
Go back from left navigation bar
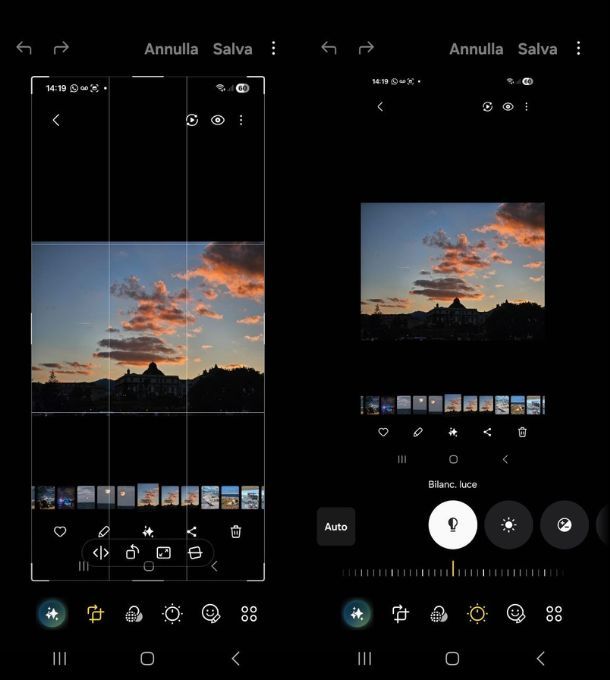point(235,658)
